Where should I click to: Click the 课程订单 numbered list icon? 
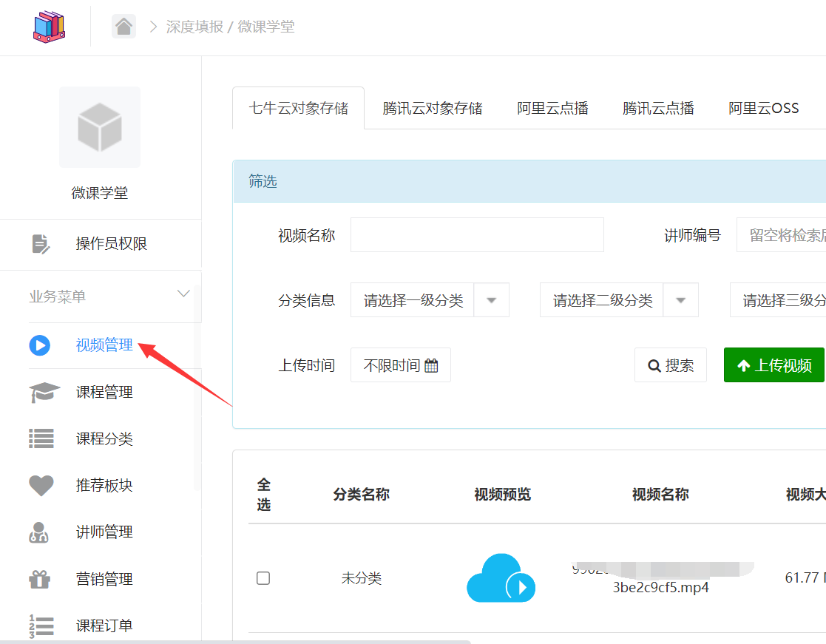41,626
